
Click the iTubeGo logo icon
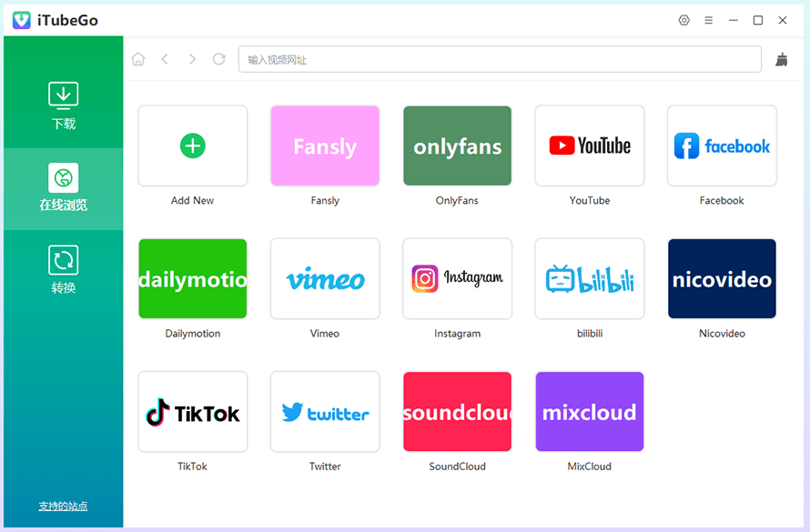click(22, 20)
